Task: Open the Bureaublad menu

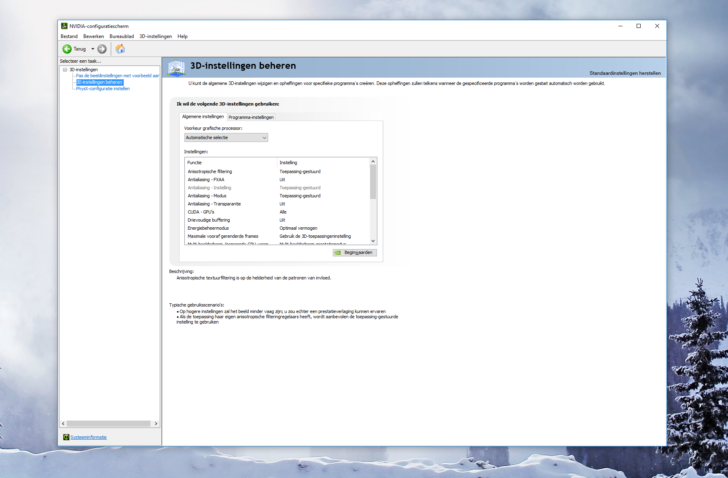Action: click(122, 36)
